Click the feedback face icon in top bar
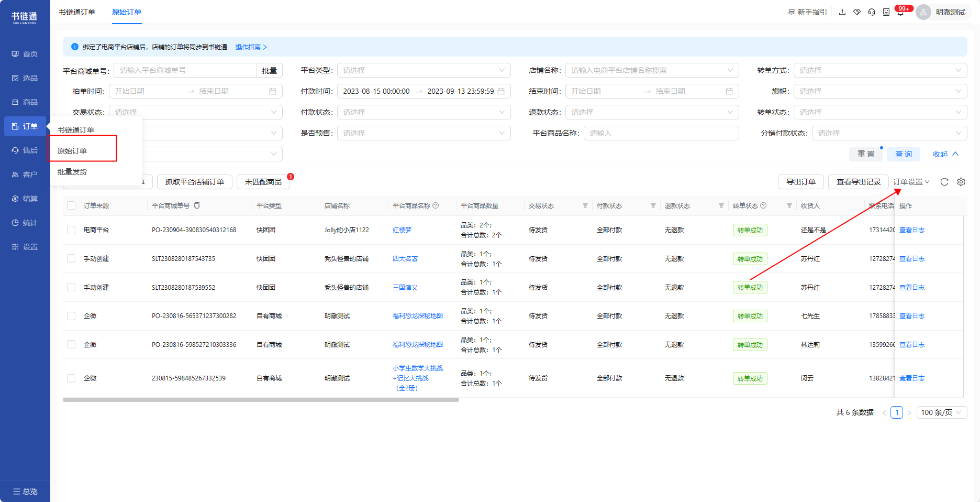 tap(886, 12)
